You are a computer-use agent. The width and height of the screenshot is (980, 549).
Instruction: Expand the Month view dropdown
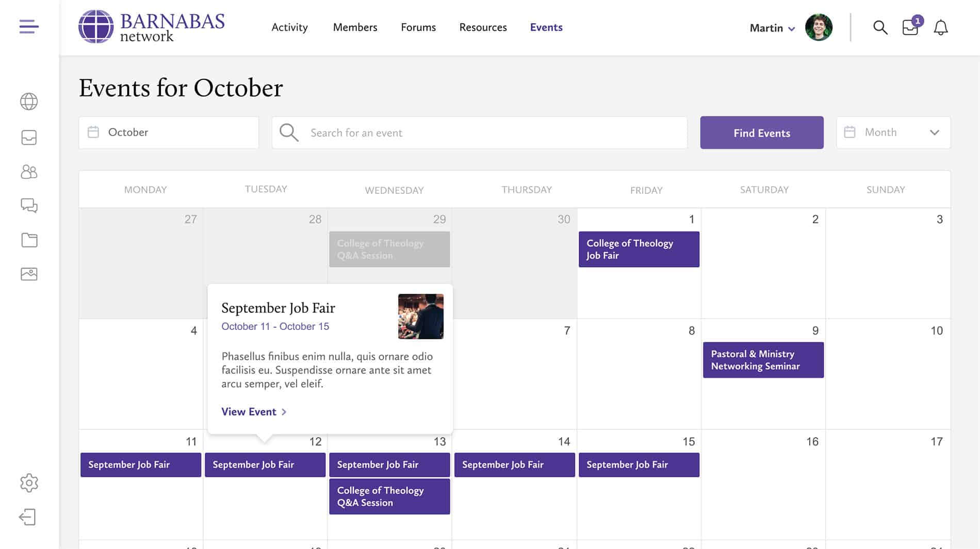[893, 132]
